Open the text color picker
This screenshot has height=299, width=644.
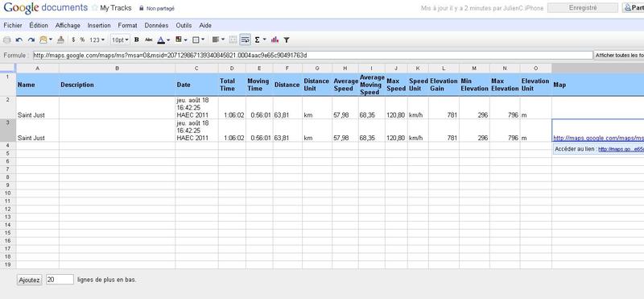click(x=163, y=40)
